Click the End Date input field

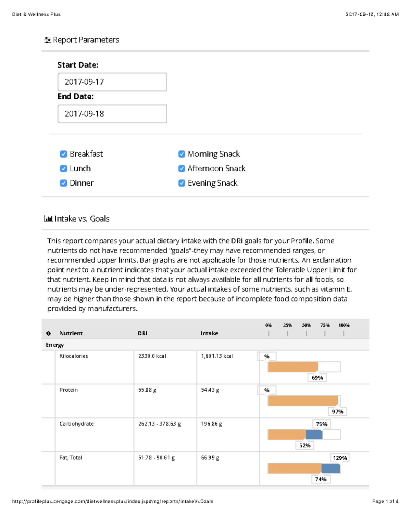click(112, 113)
